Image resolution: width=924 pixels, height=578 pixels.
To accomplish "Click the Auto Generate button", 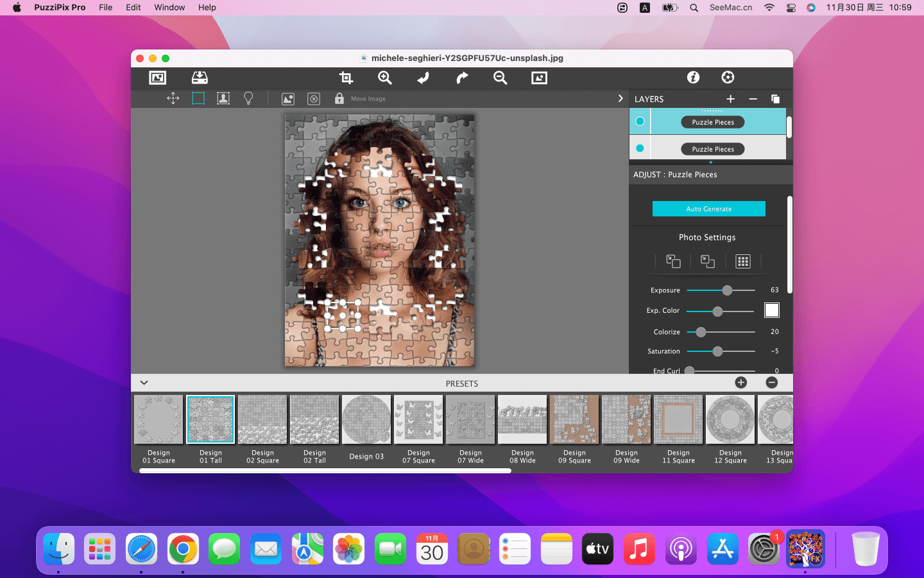I will click(x=708, y=209).
